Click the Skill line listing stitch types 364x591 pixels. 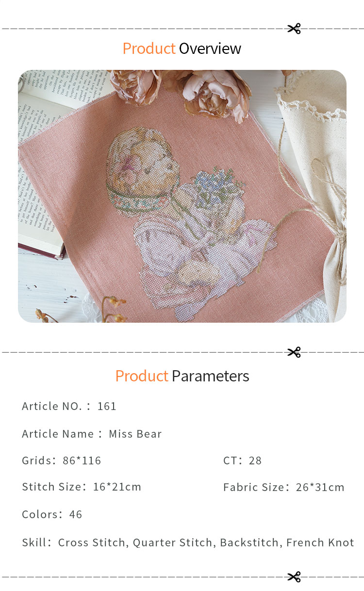[x=188, y=542]
